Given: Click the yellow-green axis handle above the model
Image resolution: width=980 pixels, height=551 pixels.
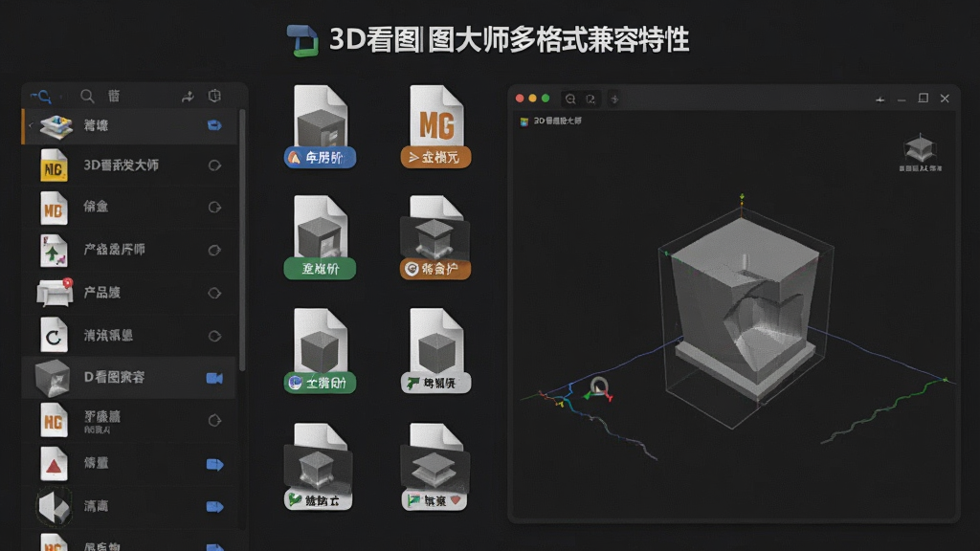Looking at the screenshot, I should (742, 198).
